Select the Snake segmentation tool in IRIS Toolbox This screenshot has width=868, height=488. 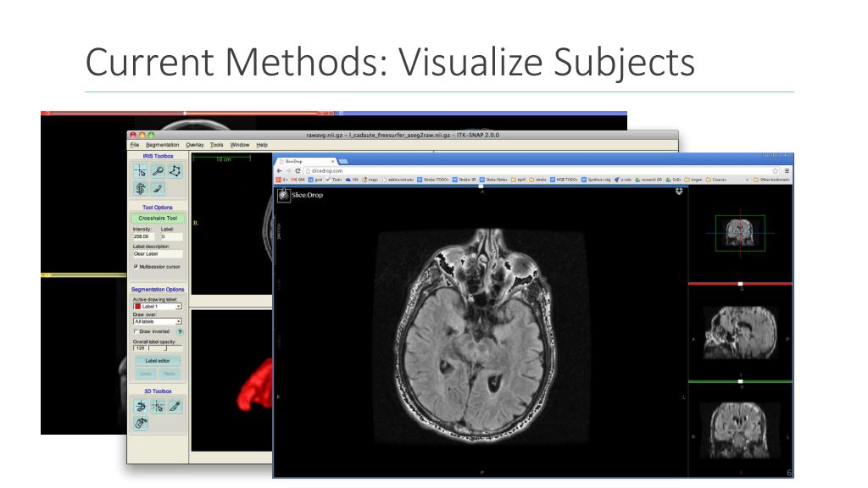(141, 189)
